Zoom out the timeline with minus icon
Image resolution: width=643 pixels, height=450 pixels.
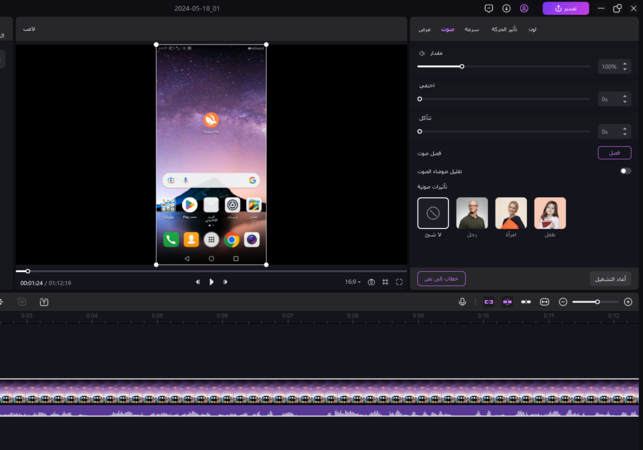(563, 302)
